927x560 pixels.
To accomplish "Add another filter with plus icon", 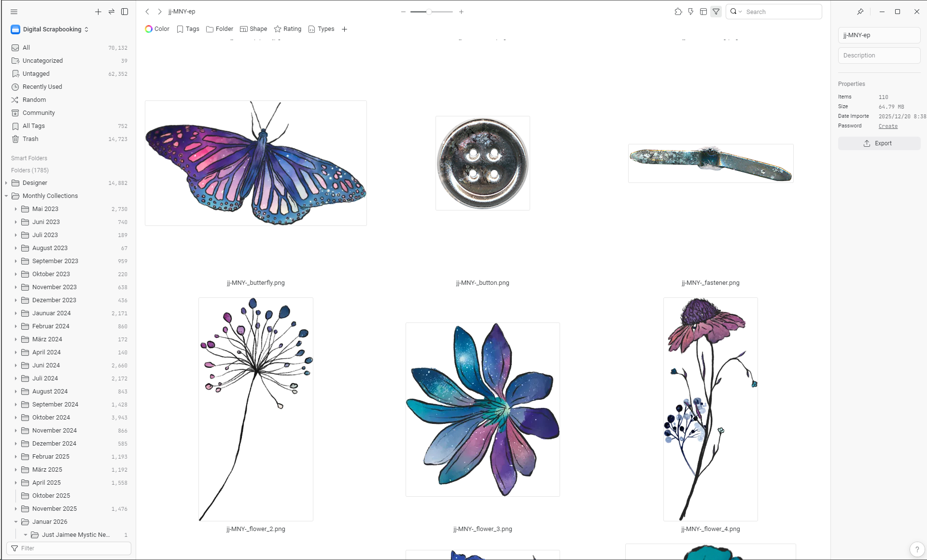I will 344,29.
